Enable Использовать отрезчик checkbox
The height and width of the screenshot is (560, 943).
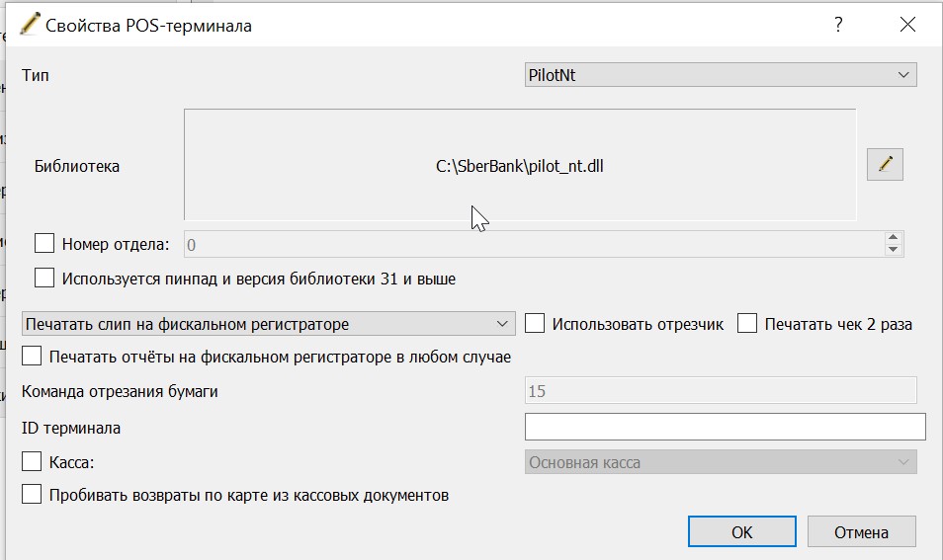tap(535, 323)
